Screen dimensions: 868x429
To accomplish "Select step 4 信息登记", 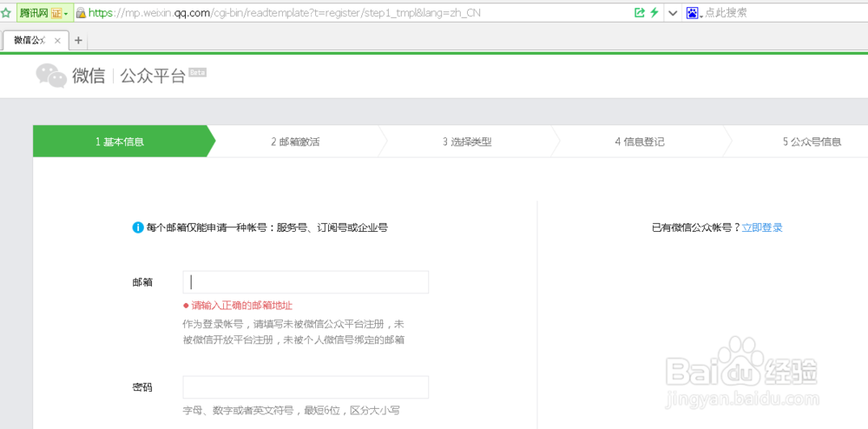I will coord(640,142).
